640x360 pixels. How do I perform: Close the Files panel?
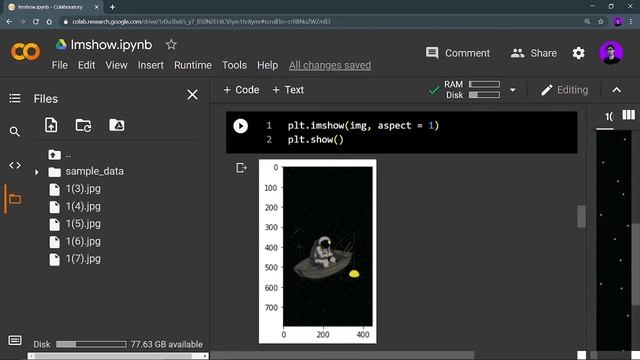click(x=192, y=95)
